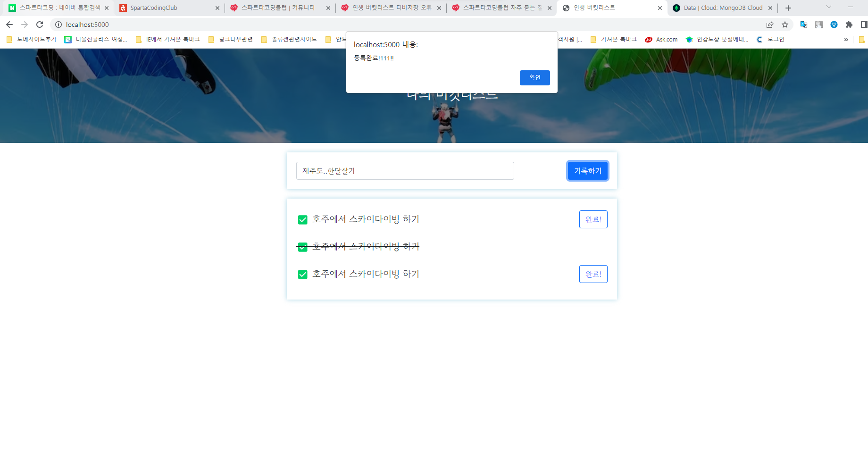Image resolution: width=868 pixels, height=467 pixels.
Task: Focus the bucket list input field
Action: click(405, 171)
